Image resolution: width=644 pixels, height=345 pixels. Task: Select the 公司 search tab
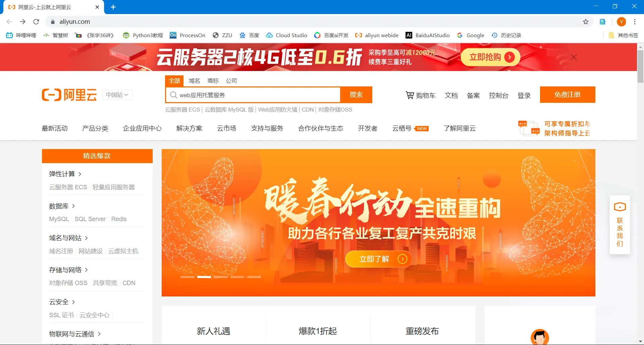231,81
